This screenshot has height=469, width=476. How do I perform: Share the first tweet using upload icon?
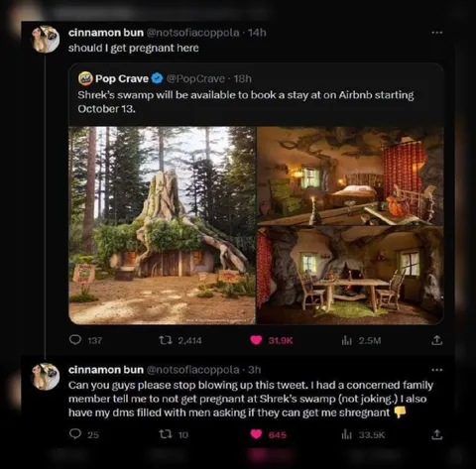click(436, 340)
